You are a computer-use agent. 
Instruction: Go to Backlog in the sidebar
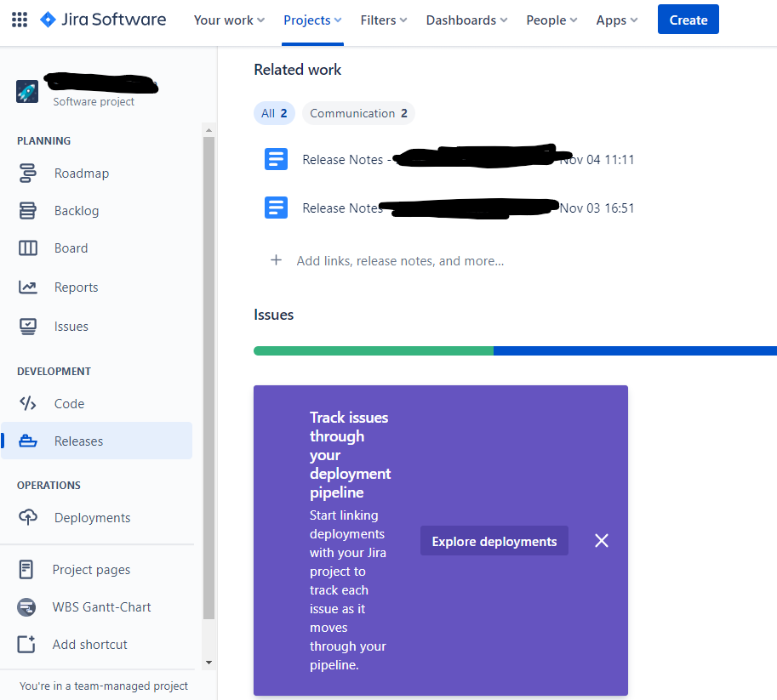pos(97,211)
